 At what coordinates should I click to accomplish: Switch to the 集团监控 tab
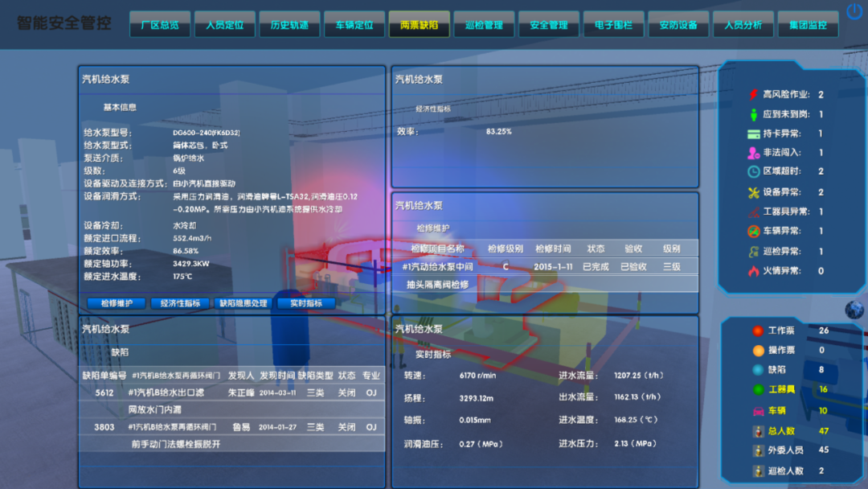point(807,25)
